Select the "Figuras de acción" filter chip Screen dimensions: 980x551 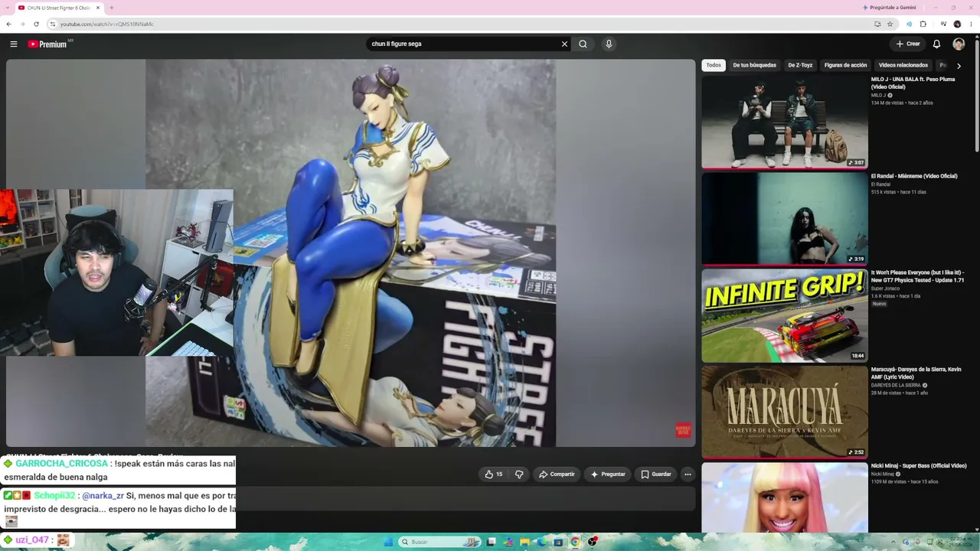pos(845,66)
